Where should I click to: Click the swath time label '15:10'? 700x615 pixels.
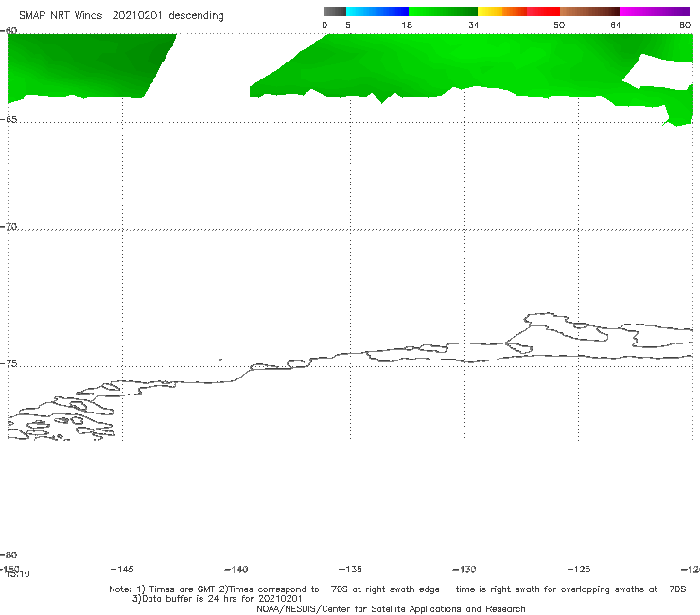(18, 574)
